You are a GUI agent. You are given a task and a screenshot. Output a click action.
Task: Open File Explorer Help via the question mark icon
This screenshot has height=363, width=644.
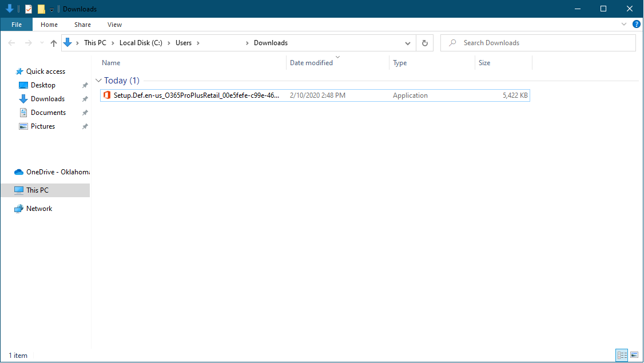click(637, 24)
